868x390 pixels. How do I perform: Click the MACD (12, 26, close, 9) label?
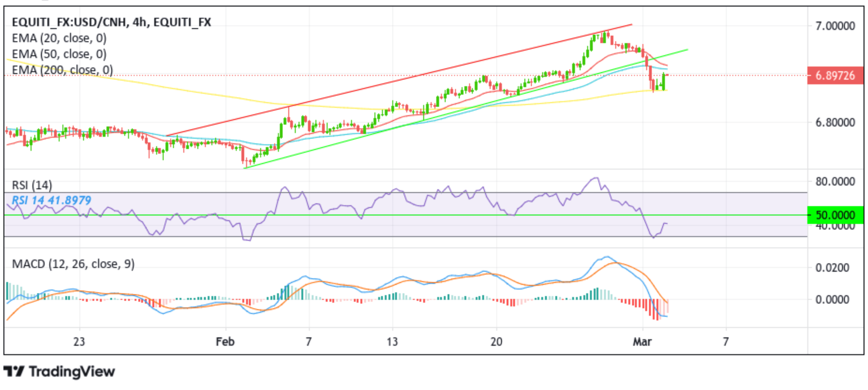click(73, 264)
